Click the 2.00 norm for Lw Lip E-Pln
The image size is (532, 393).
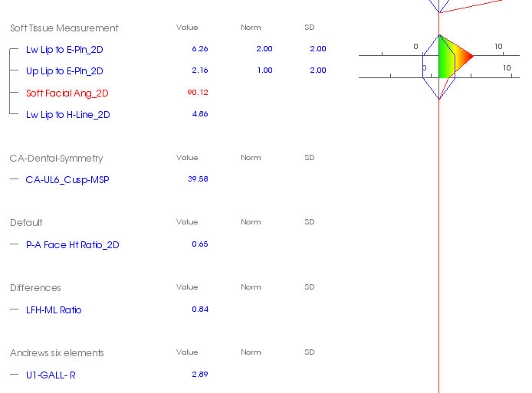pyautogui.click(x=264, y=49)
